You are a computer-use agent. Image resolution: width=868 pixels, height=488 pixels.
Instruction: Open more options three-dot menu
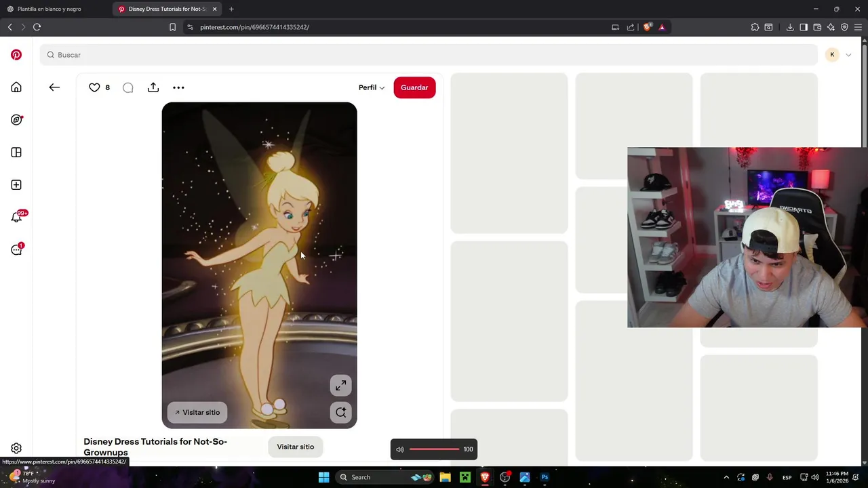(178, 87)
